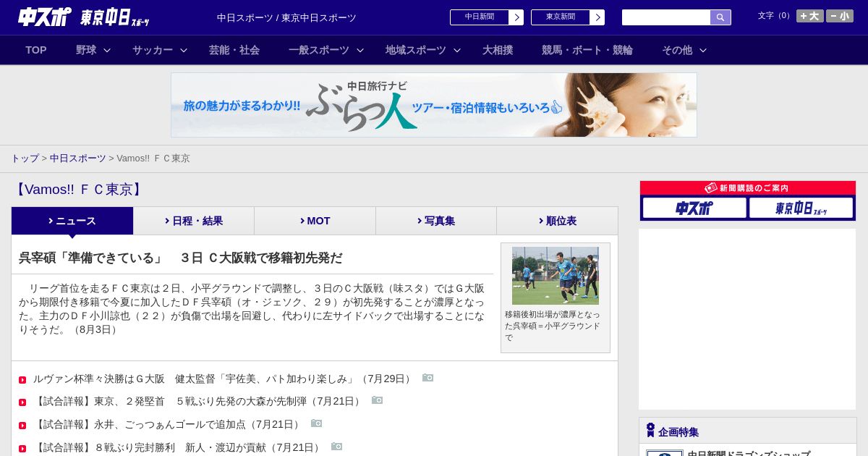Open 一般スポーツ navigation menu
This screenshot has height=456, width=868.
[x=319, y=50]
